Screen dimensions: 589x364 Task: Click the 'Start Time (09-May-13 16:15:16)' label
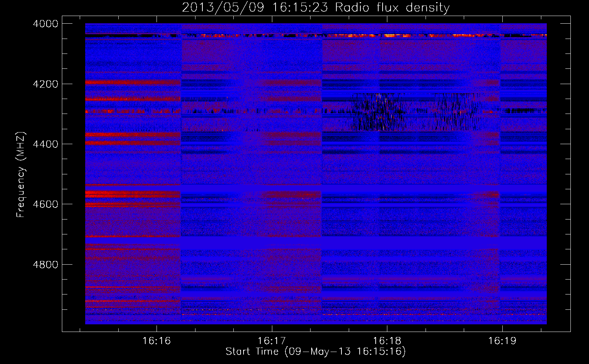tap(316, 352)
